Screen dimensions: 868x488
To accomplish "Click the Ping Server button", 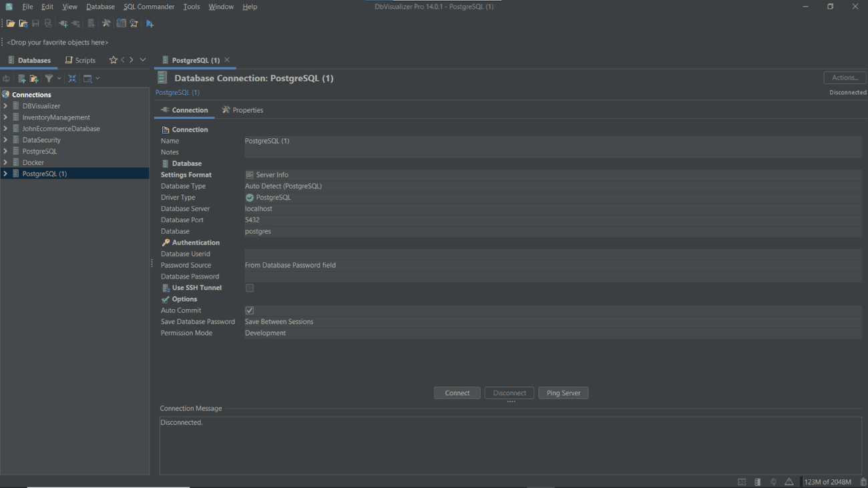I will (563, 393).
